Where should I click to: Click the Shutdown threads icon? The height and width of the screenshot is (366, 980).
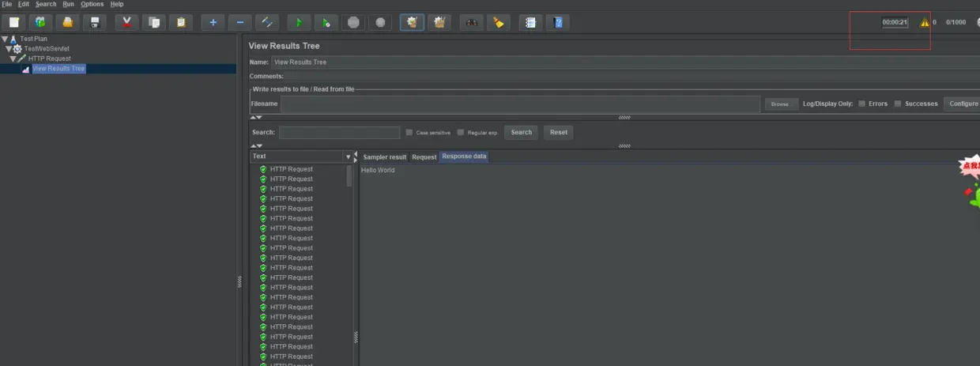click(x=381, y=22)
